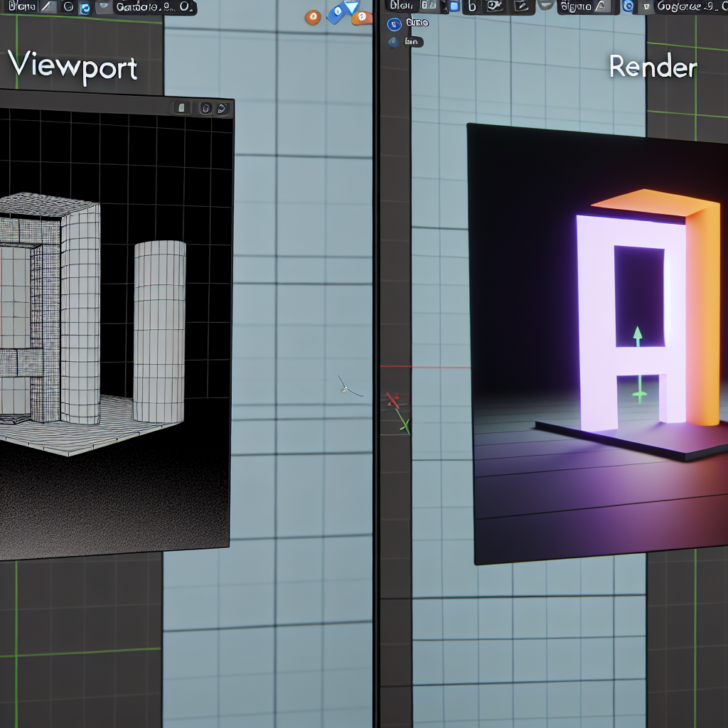Select the pencil edit icon in right header
728x728 pixels.
[x=520, y=8]
